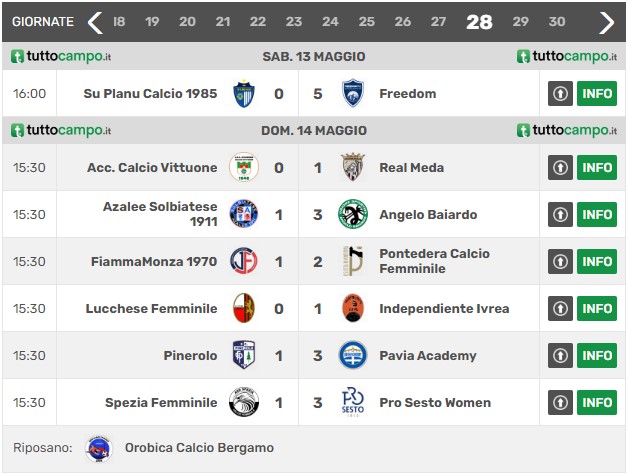The height and width of the screenshot is (474, 628).
Task: Click the Pro Sesto Women logo
Action: click(x=352, y=402)
